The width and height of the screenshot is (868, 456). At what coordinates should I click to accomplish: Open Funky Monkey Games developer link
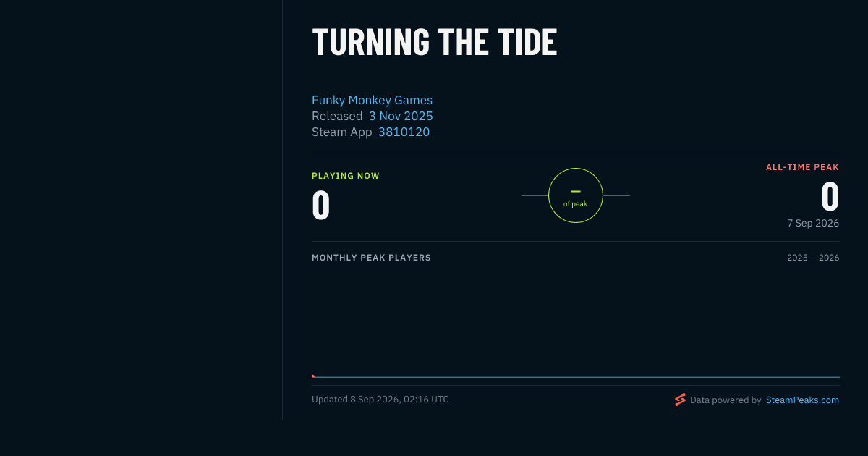pyautogui.click(x=372, y=100)
